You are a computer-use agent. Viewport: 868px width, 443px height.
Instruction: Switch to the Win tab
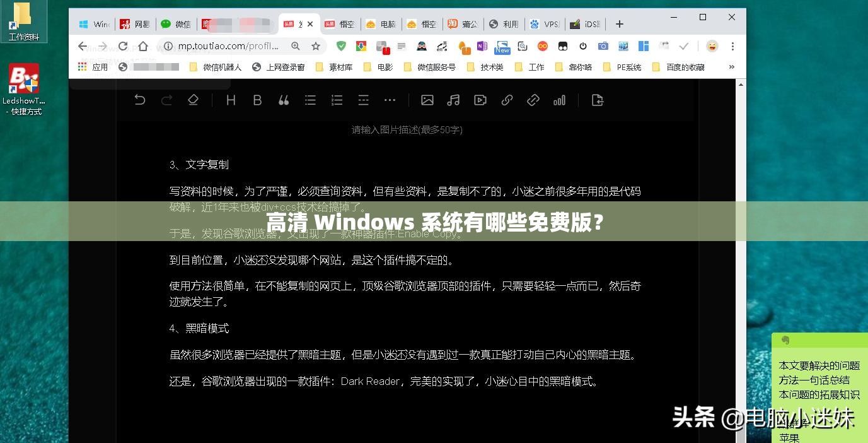tap(94, 24)
